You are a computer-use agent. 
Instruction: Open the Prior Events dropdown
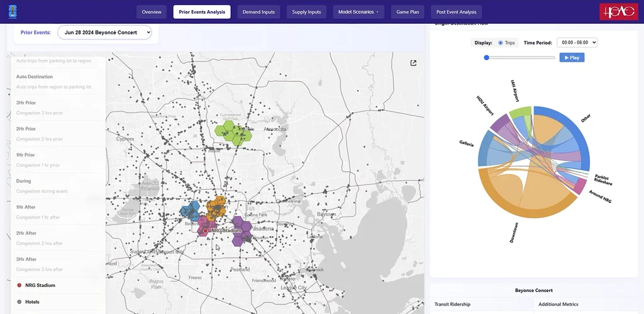point(105,33)
